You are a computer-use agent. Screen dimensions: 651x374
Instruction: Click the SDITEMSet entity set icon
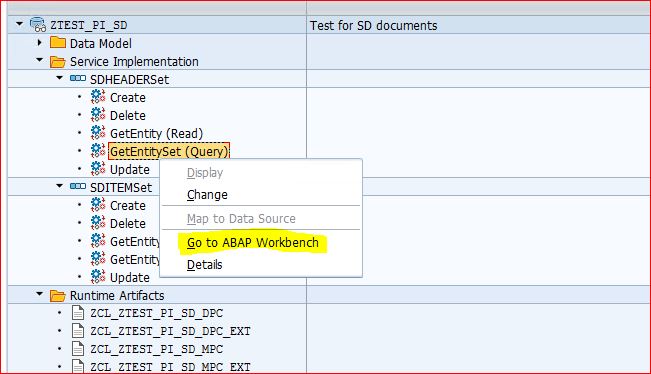(78, 186)
